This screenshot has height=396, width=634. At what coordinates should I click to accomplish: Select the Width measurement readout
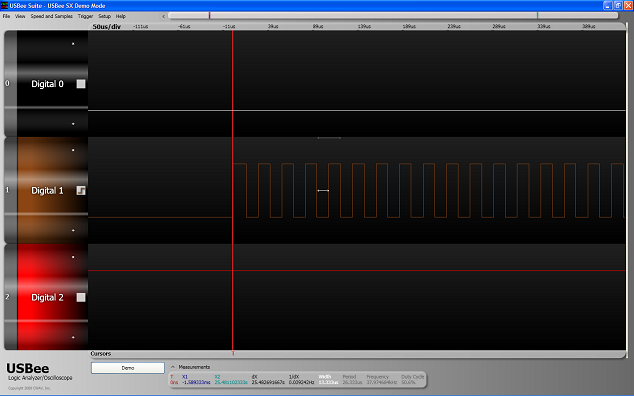click(x=328, y=379)
